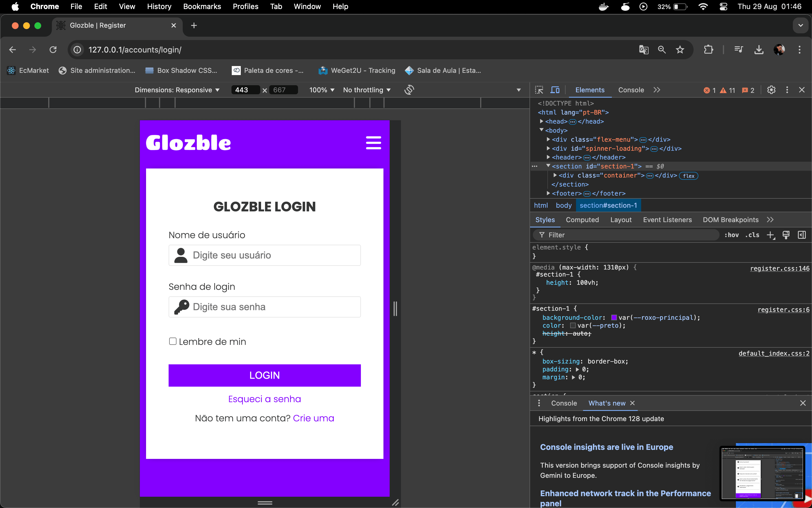Viewport: 812px width, 508px height.
Task: Click Console insights are live in Europe
Action: 606,447
